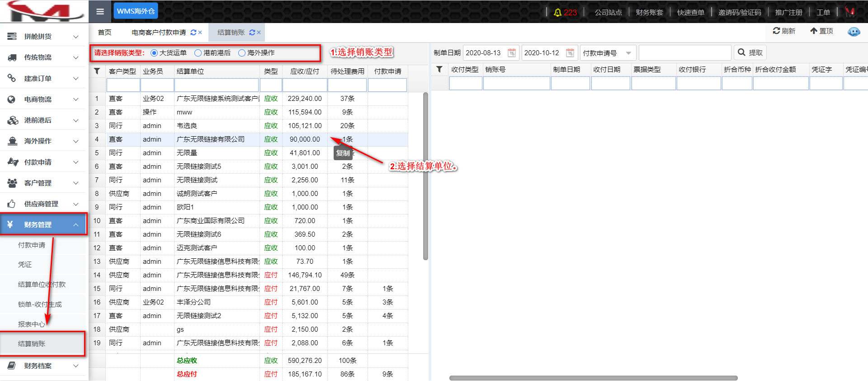Image resolution: width=868 pixels, height=381 pixels.
Task: Click the 财务管理 yen icon
Action: (x=10, y=224)
